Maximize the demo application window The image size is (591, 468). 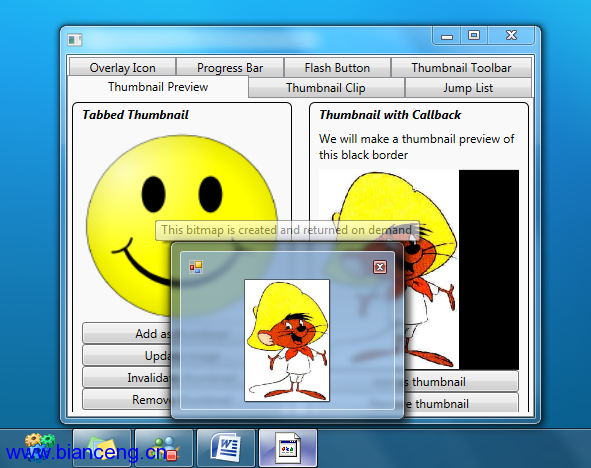tap(474, 36)
